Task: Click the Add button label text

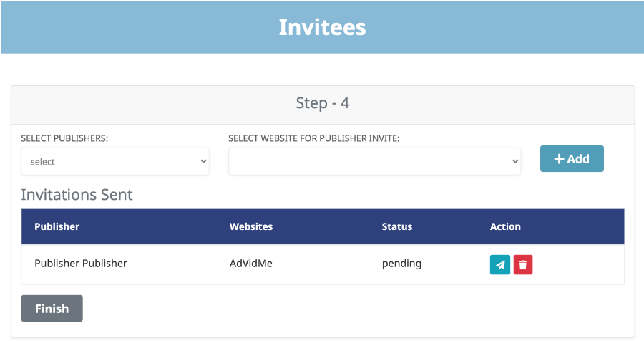Action: click(578, 159)
